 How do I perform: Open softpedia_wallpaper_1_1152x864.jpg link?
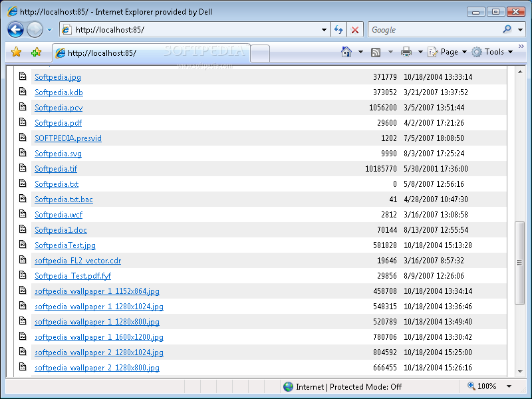[x=96, y=291]
